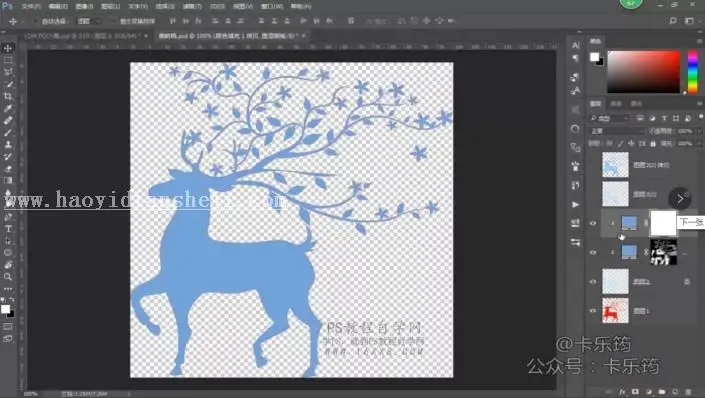Viewport: 705px width, 398px height.
Task: Pick a color in the red color field
Action: (x=643, y=72)
